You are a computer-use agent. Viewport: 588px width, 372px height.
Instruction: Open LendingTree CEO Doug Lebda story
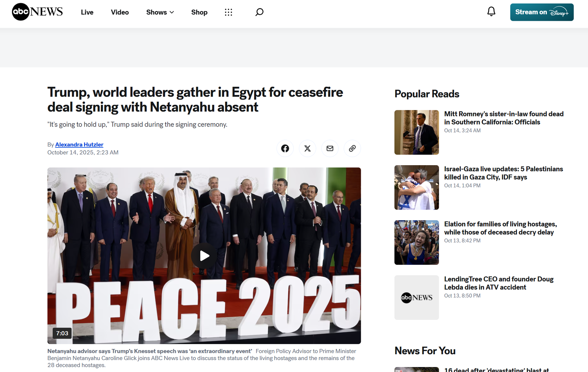tap(499, 283)
